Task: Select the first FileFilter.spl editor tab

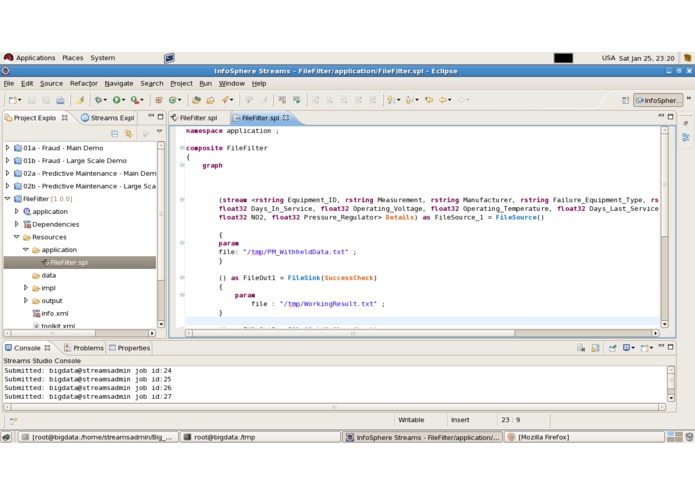Action: 195,118
